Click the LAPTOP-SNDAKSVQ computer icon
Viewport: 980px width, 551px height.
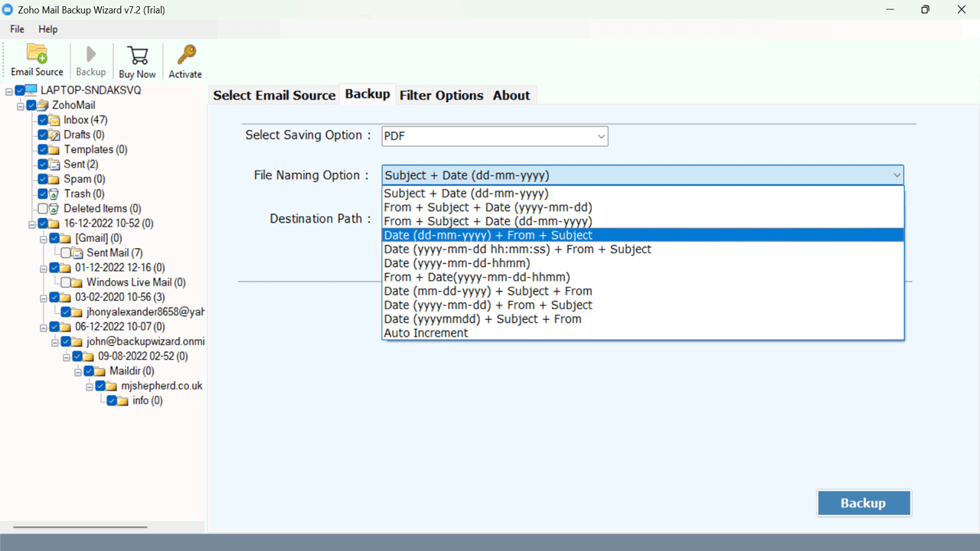pyautogui.click(x=31, y=90)
